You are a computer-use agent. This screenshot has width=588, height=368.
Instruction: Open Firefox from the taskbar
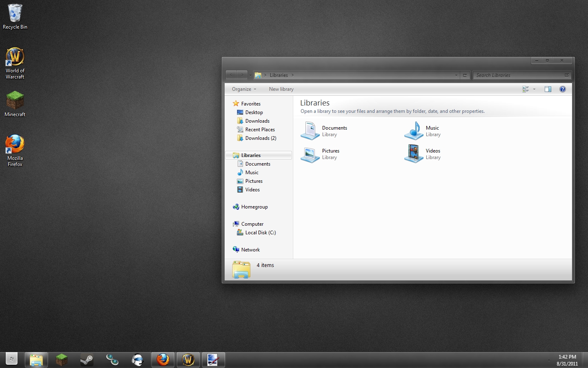point(163,359)
